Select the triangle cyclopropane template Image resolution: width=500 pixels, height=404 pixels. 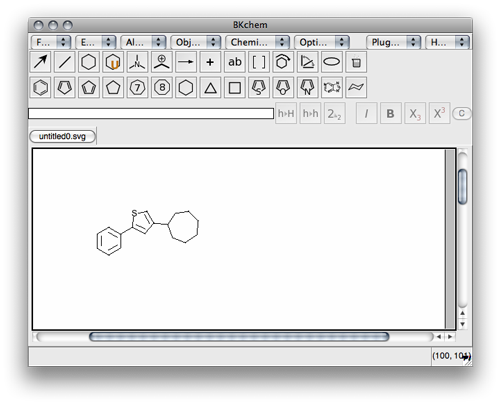click(x=210, y=87)
